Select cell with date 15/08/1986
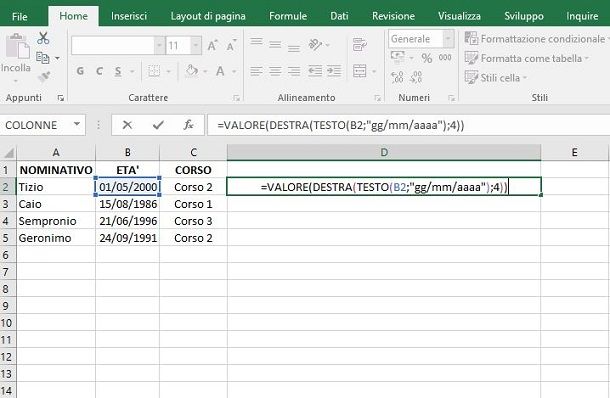Viewport: 610px width, 398px height. pyautogui.click(x=128, y=204)
